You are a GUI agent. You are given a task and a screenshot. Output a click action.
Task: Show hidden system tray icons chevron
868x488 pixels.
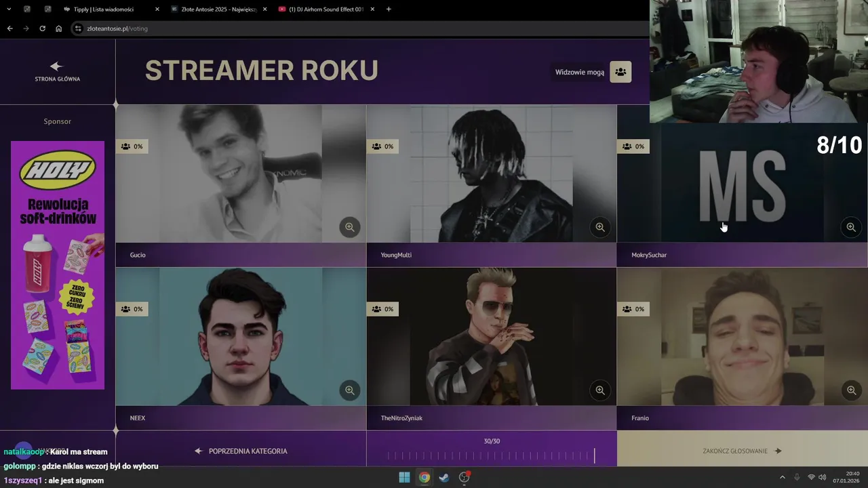[782, 477]
